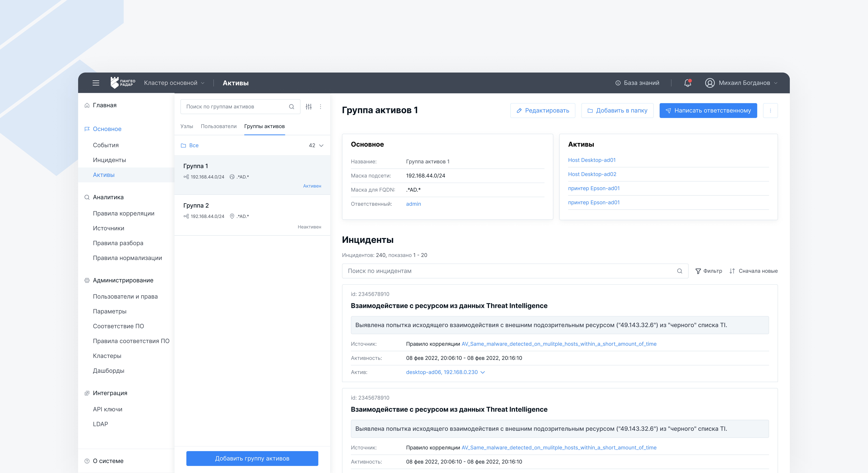Click the asset group filter sliders icon
Image resolution: width=868 pixels, height=473 pixels.
pos(309,107)
